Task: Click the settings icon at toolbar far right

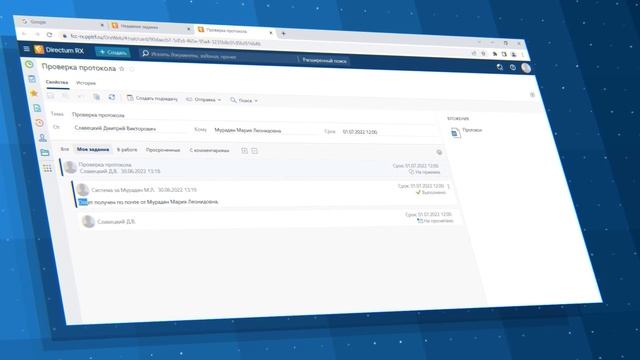Action: [x=532, y=95]
